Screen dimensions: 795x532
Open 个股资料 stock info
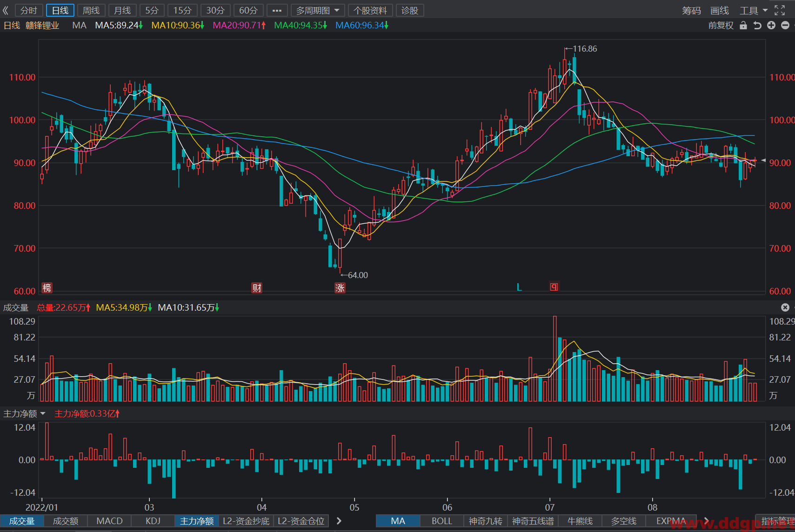pyautogui.click(x=370, y=10)
